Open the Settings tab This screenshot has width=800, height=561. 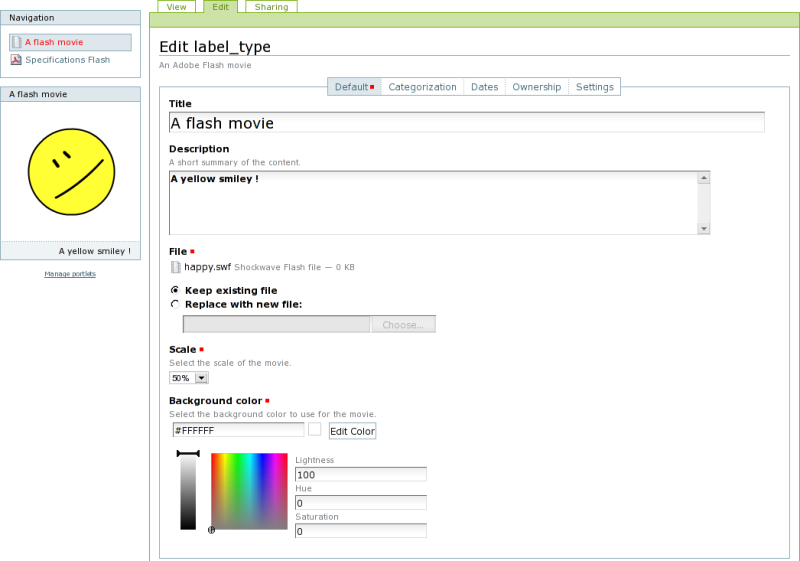pyautogui.click(x=594, y=87)
